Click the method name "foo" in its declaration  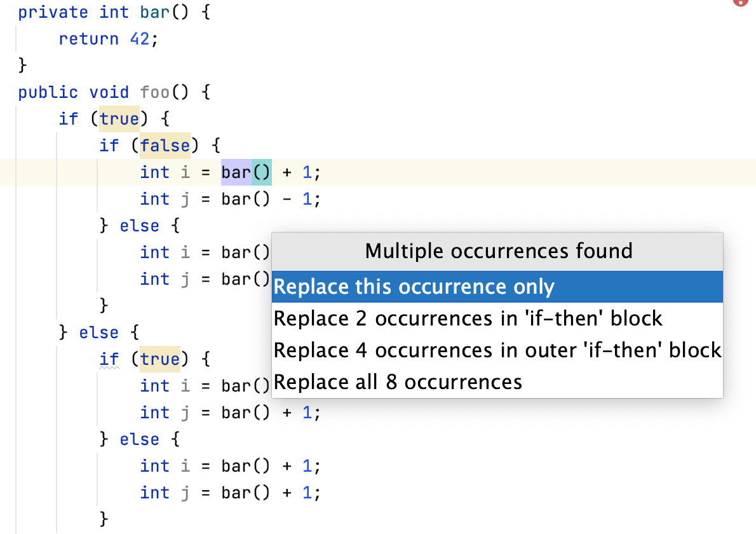click(x=155, y=93)
